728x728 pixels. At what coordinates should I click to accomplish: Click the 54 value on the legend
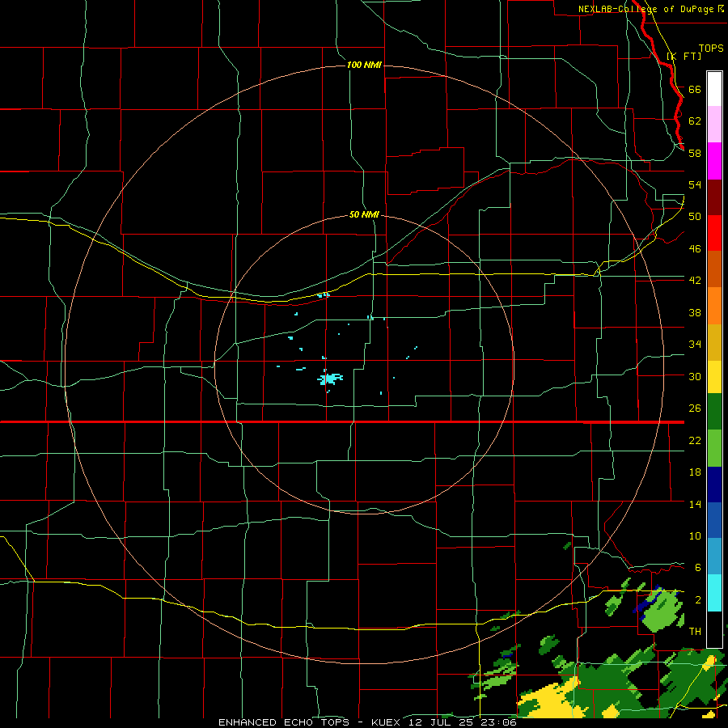pyautogui.click(x=695, y=184)
